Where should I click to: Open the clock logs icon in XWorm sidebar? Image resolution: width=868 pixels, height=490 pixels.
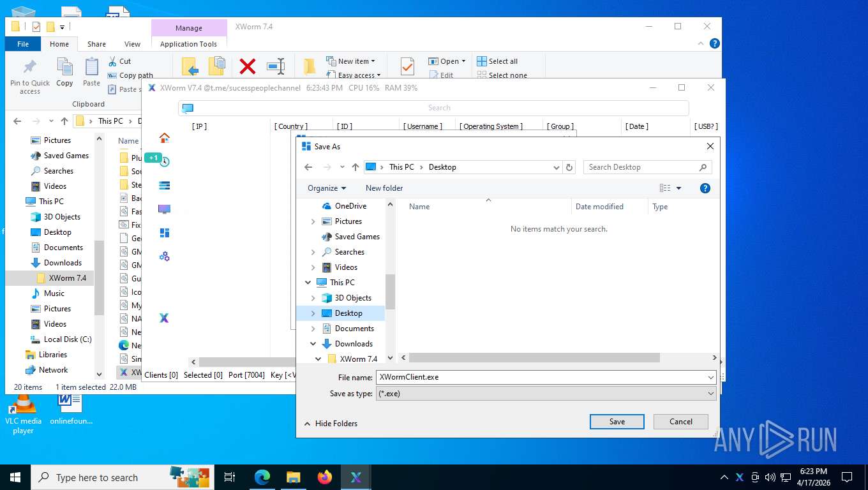point(164,161)
